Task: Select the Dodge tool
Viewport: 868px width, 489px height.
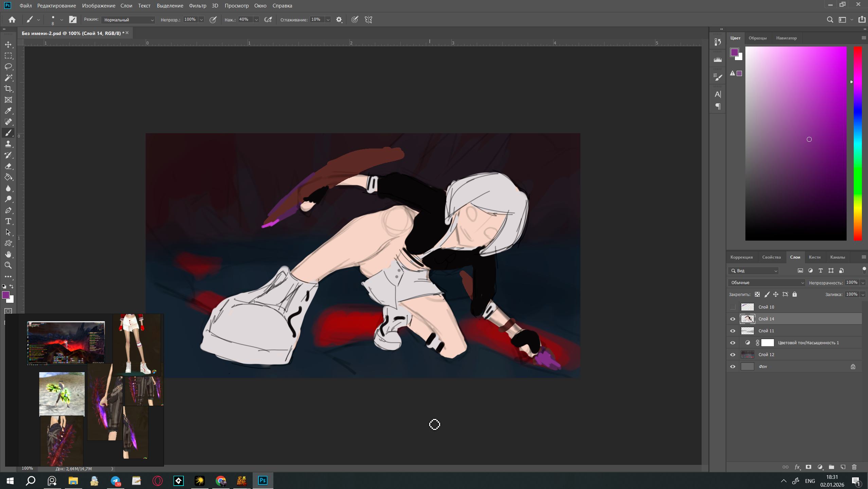Action: tap(8, 199)
